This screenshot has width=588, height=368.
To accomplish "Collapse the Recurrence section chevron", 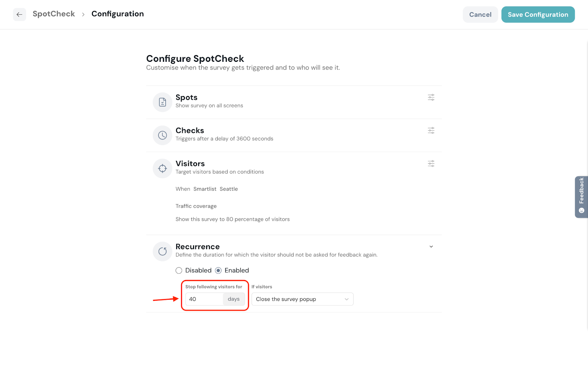I will (431, 247).
